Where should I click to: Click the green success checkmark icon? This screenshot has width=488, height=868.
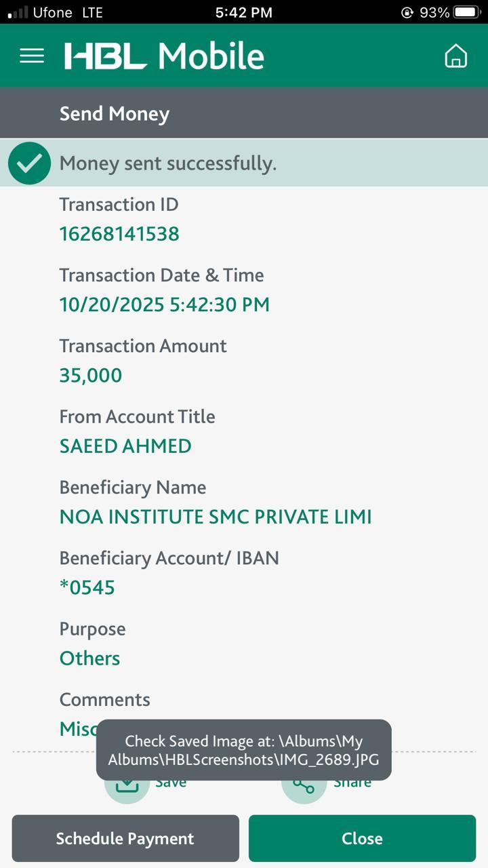tap(29, 163)
